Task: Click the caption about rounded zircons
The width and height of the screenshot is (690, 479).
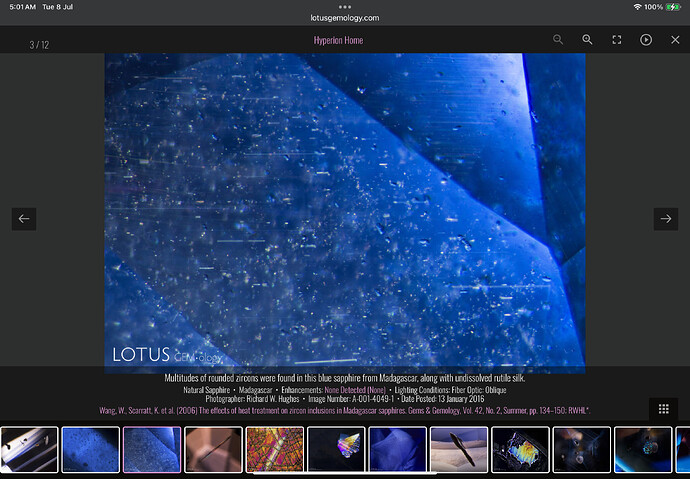Action: (x=345, y=378)
